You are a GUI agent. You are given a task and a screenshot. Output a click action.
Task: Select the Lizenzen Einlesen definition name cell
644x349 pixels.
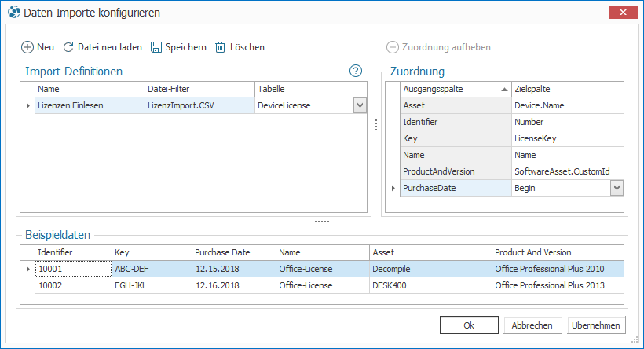[89, 105]
